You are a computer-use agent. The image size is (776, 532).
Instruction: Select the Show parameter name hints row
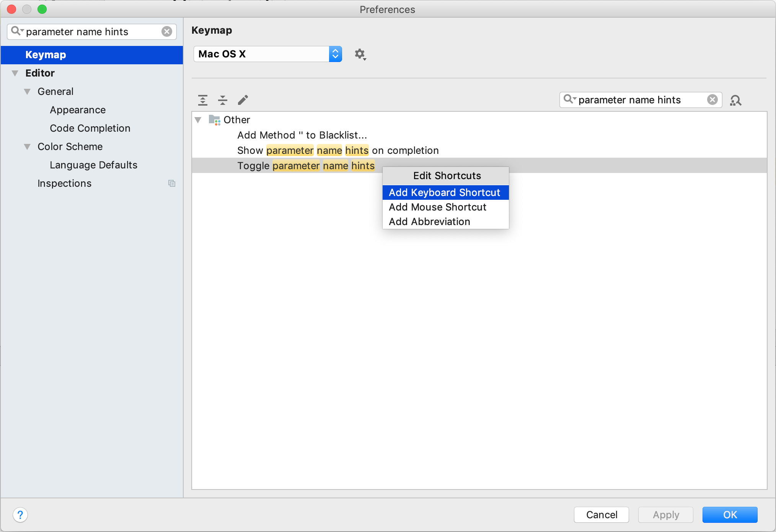pos(337,150)
